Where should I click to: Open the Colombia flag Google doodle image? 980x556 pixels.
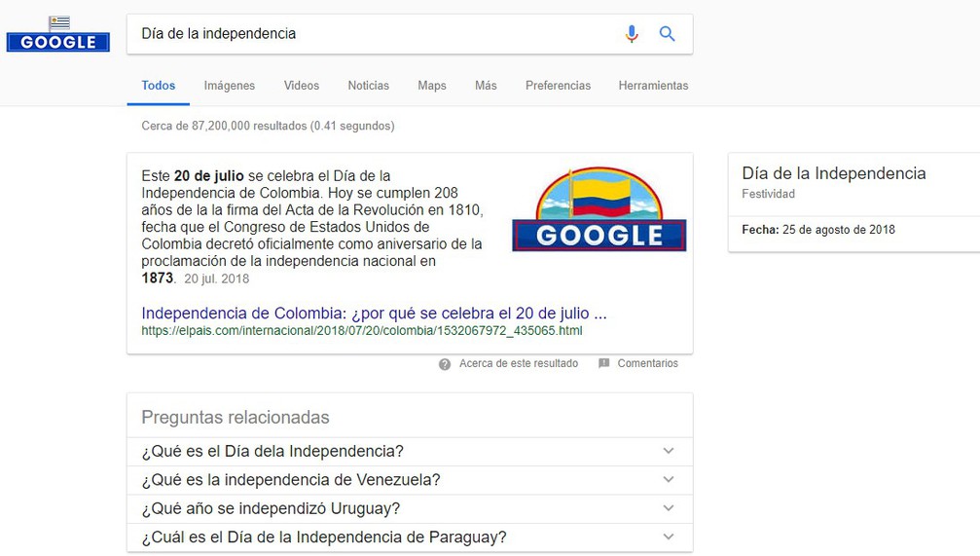pyautogui.click(x=599, y=209)
